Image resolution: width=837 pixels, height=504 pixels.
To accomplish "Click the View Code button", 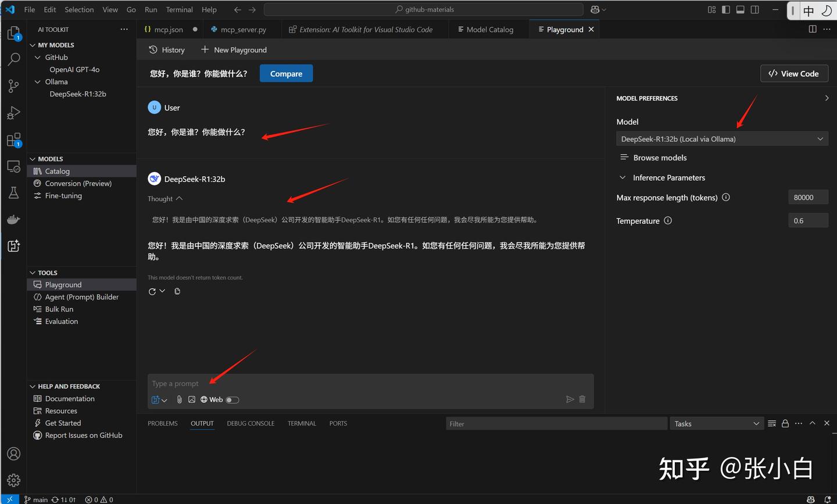I will click(x=793, y=74).
